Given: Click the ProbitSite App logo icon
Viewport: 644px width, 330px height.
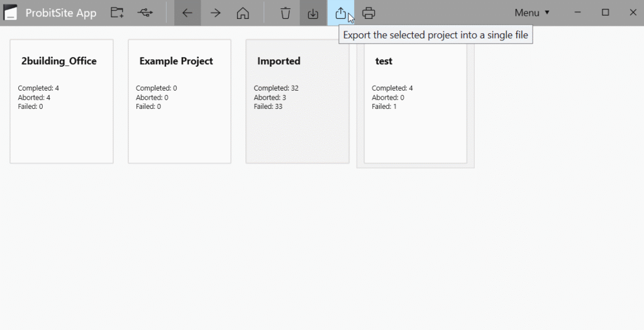Looking at the screenshot, I should pyautogui.click(x=10, y=13).
